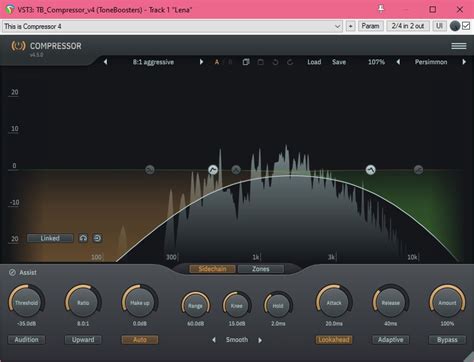Click the Knee knob
The image size is (474, 362).
pyautogui.click(x=237, y=305)
